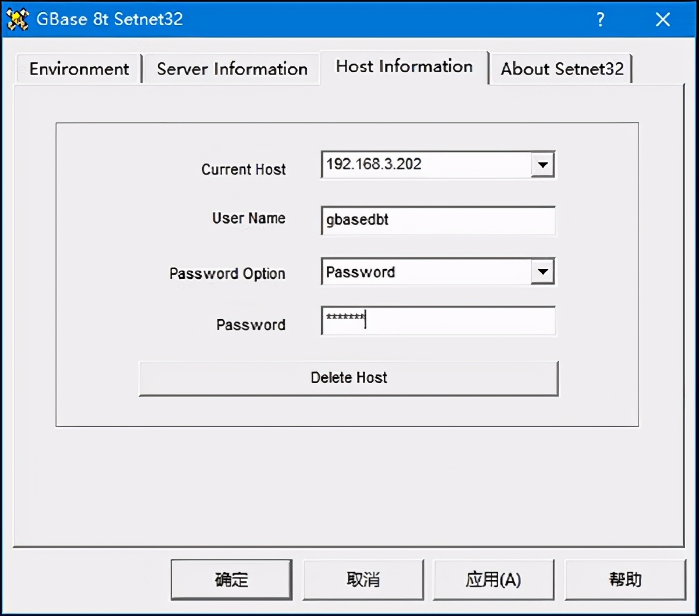699x616 pixels.
Task: Close the Setnet32 dialog window
Action: pos(663,20)
